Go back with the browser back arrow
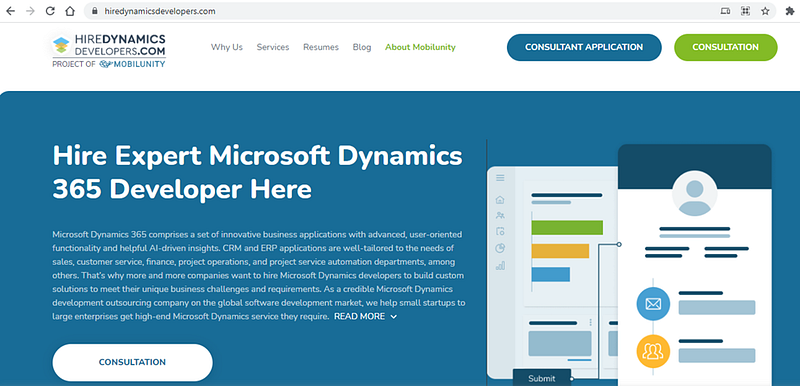 coord(10,11)
